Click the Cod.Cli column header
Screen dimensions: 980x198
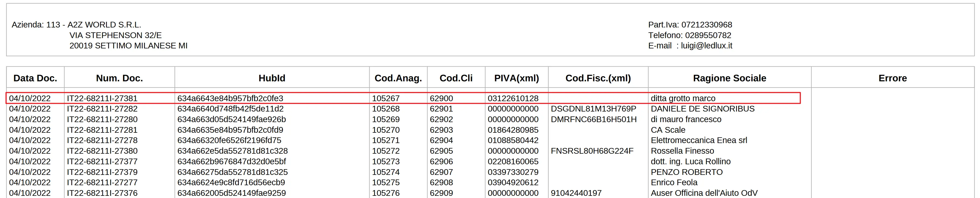[x=456, y=78]
